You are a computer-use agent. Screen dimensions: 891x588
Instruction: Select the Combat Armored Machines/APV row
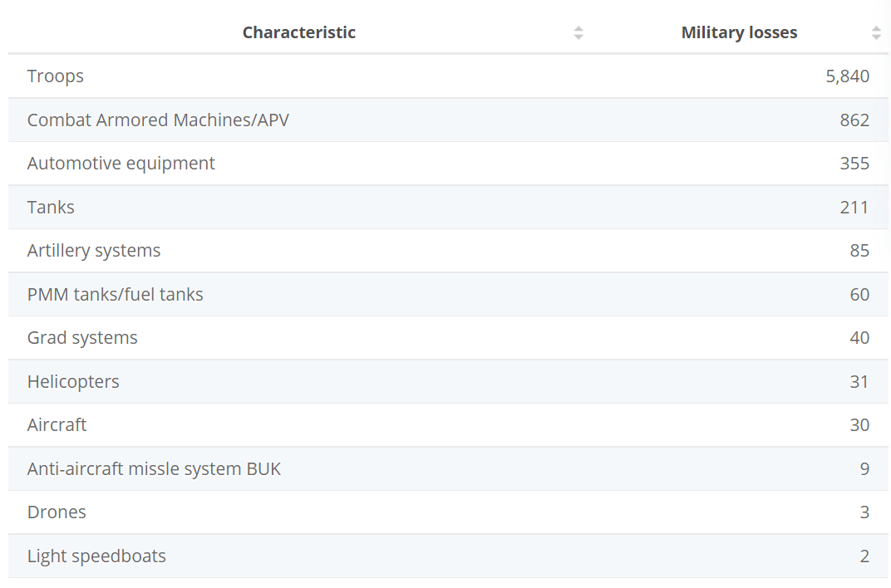click(158, 120)
